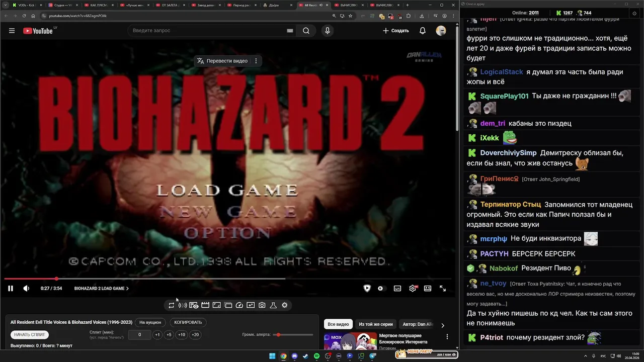Viewport: 644px width, 362px height.
Task: Select the 'Все видео' filter chip
Action: pyautogui.click(x=338, y=324)
